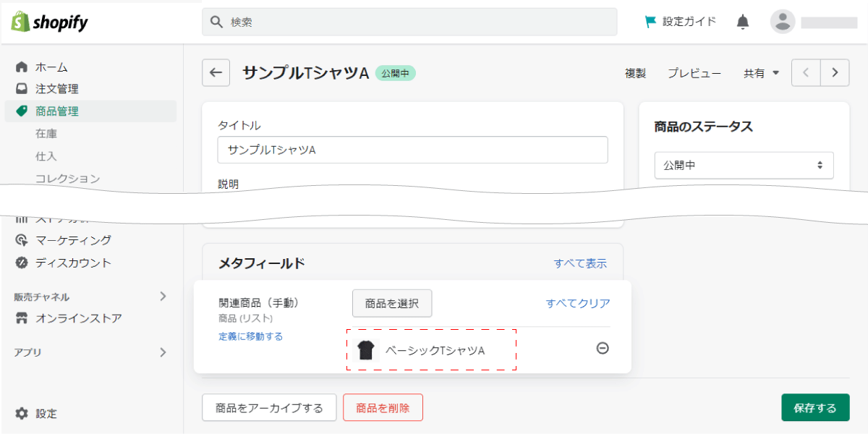Viewport: 868px width, 434px height.
Task: Expand アプリ section chevron
Action: (x=163, y=352)
